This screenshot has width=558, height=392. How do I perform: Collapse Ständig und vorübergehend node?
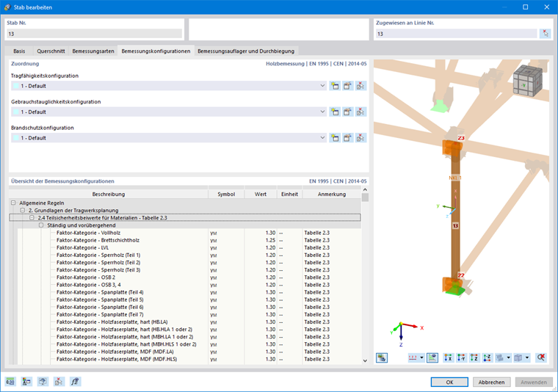click(x=41, y=225)
